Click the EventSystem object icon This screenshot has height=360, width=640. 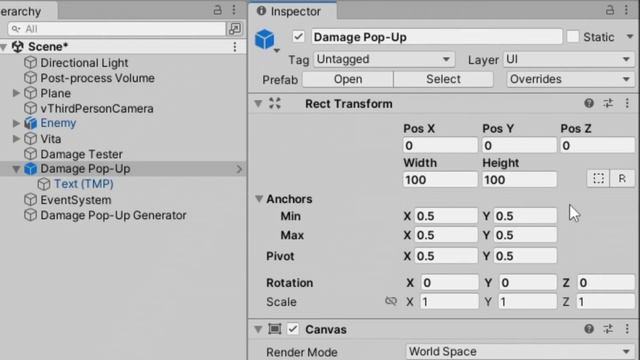tap(30, 200)
